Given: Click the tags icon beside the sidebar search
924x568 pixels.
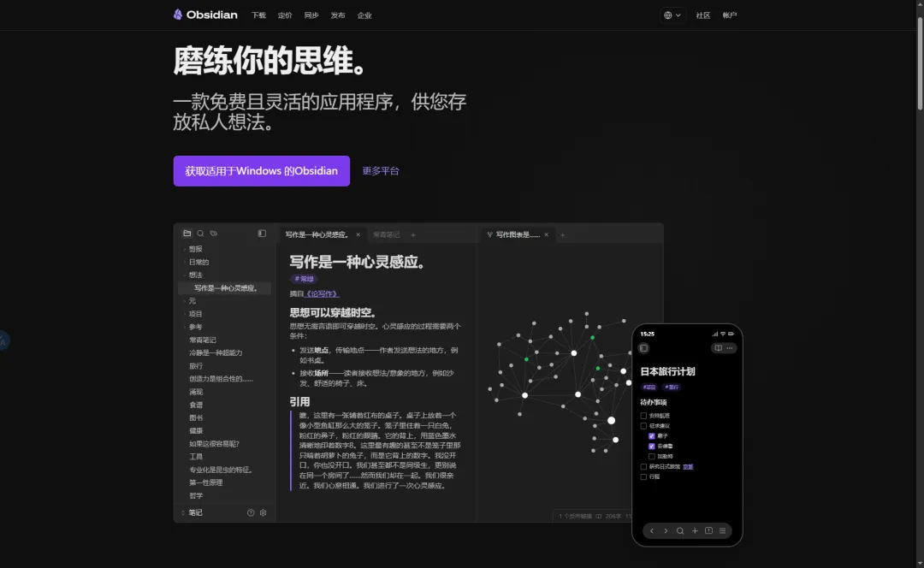Looking at the screenshot, I should tap(214, 234).
